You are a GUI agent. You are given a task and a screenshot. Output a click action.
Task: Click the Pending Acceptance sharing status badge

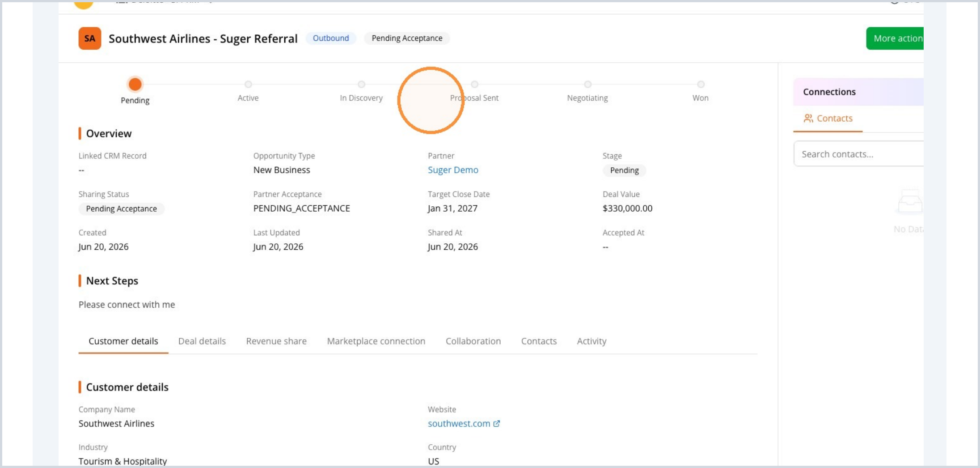point(121,208)
